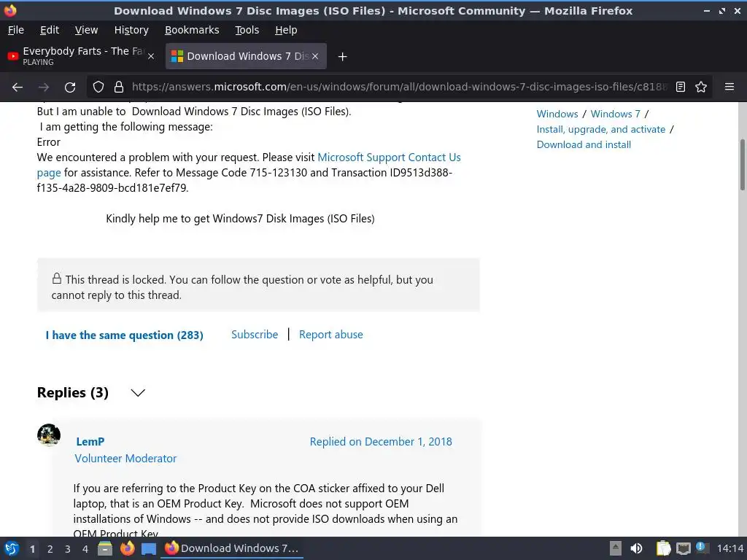The height and width of the screenshot is (560, 747).
Task: Collapse the Replies (3) chevron
Action: pos(138,393)
